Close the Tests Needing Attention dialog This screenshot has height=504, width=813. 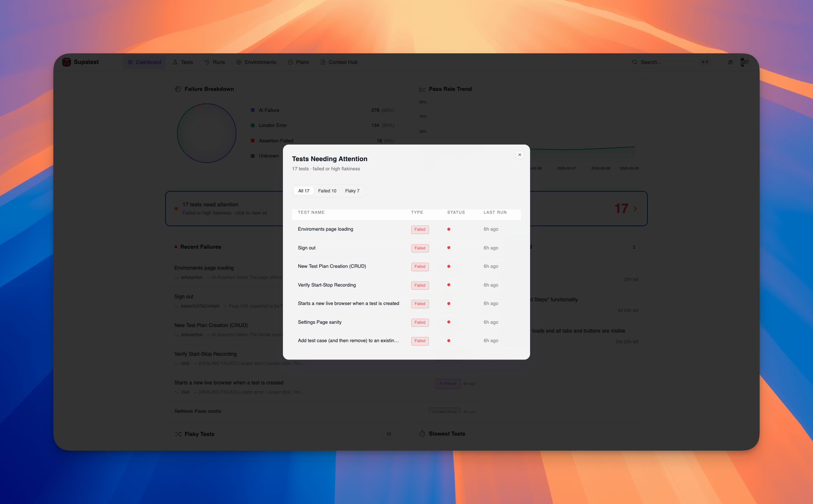click(x=519, y=155)
